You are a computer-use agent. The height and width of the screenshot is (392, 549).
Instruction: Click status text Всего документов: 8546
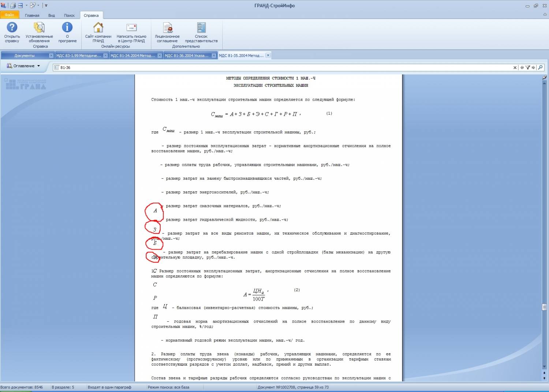[x=22, y=387]
